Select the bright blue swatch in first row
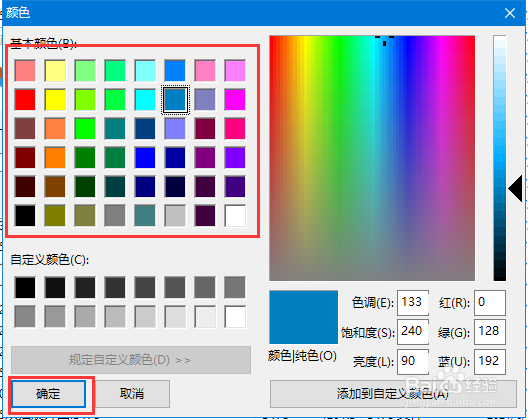Screen dimensions: 528x420 [175, 71]
